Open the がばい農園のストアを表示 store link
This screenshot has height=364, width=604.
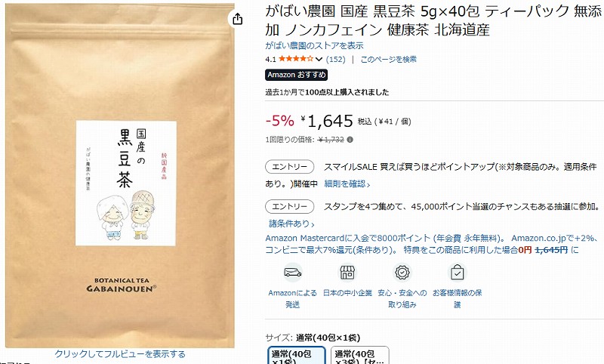tap(314, 45)
